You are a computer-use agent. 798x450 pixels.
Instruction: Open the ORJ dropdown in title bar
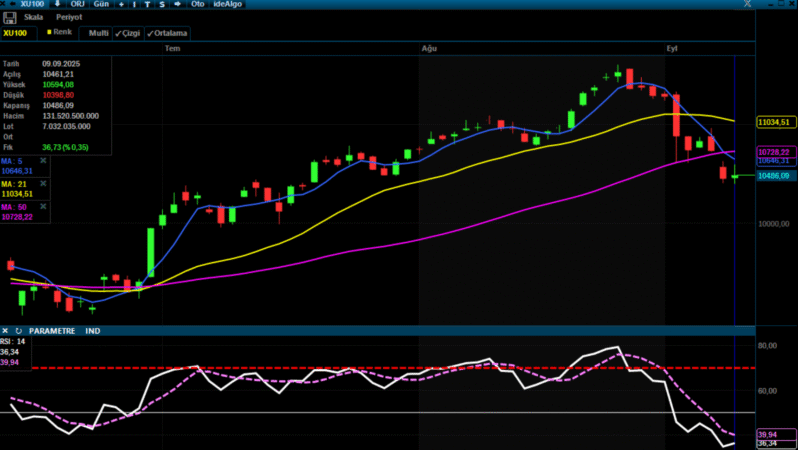(x=77, y=4)
